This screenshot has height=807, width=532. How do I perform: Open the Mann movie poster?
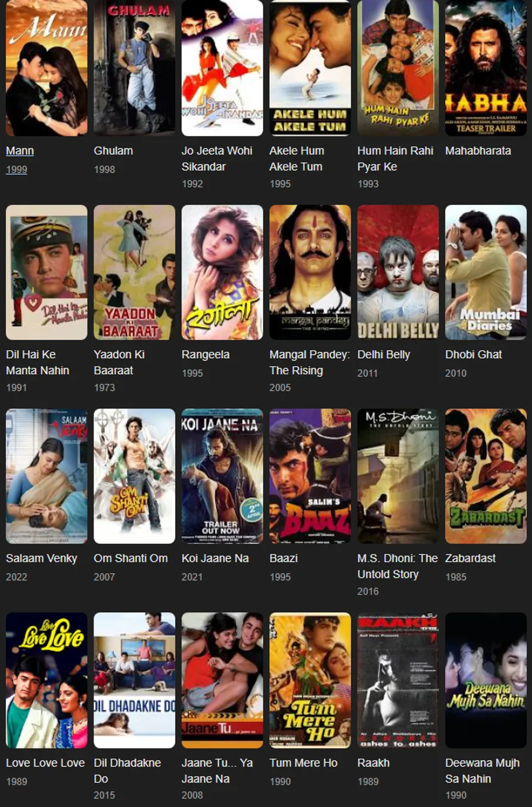[46, 68]
